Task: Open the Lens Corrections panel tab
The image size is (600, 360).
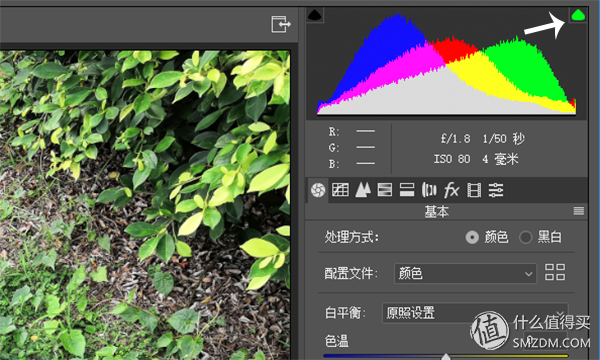Action: 429,190
